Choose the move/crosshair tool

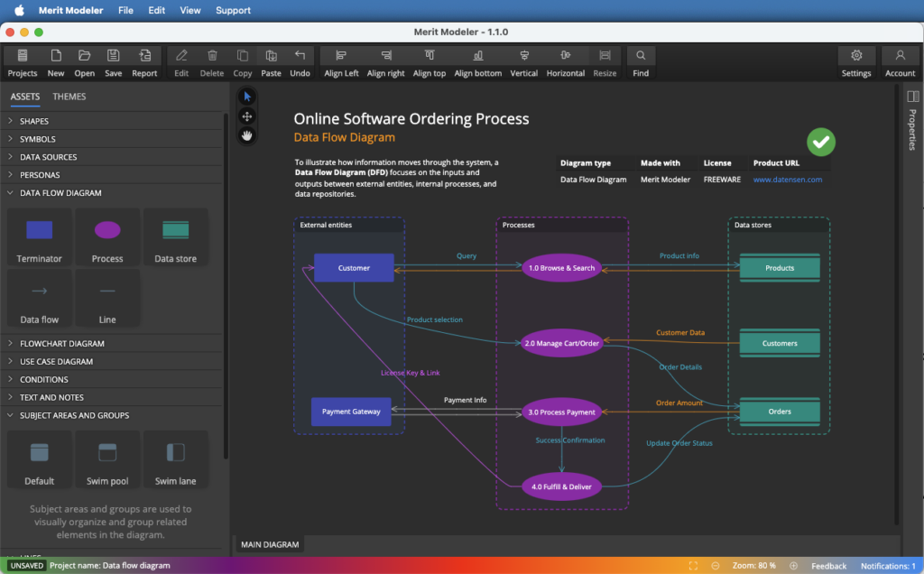(247, 116)
